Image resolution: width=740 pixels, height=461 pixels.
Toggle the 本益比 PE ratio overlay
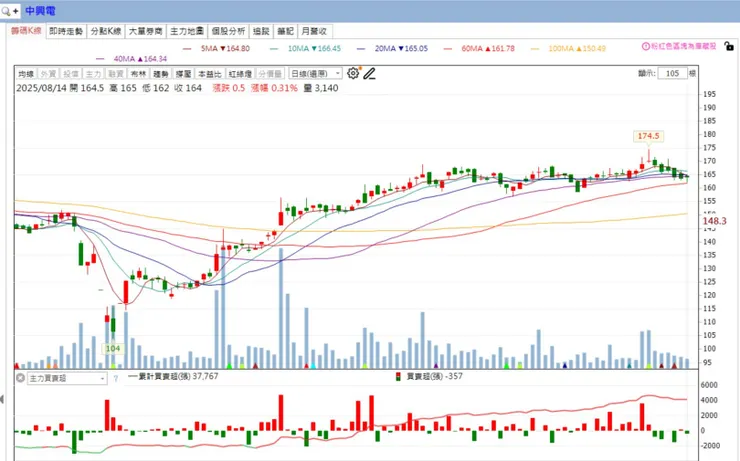(x=210, y=74)
